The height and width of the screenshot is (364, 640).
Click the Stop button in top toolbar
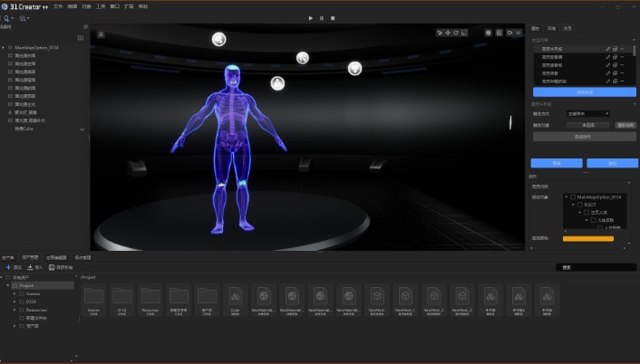(333, 17)
